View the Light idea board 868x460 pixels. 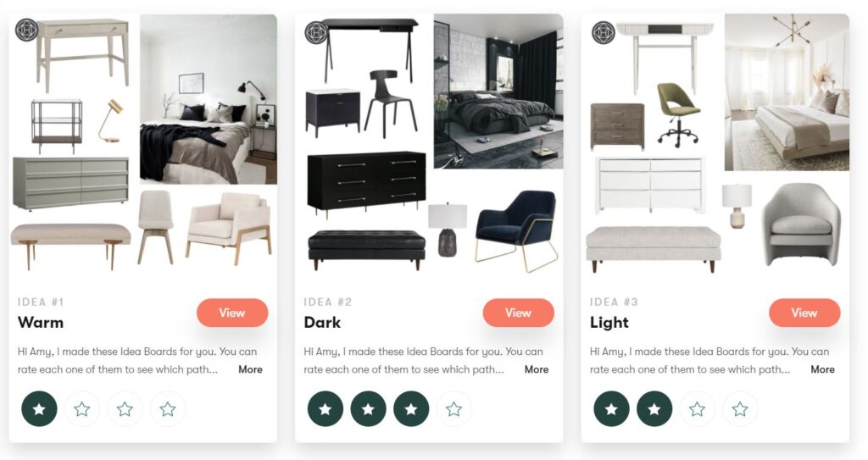pos(805,313)
